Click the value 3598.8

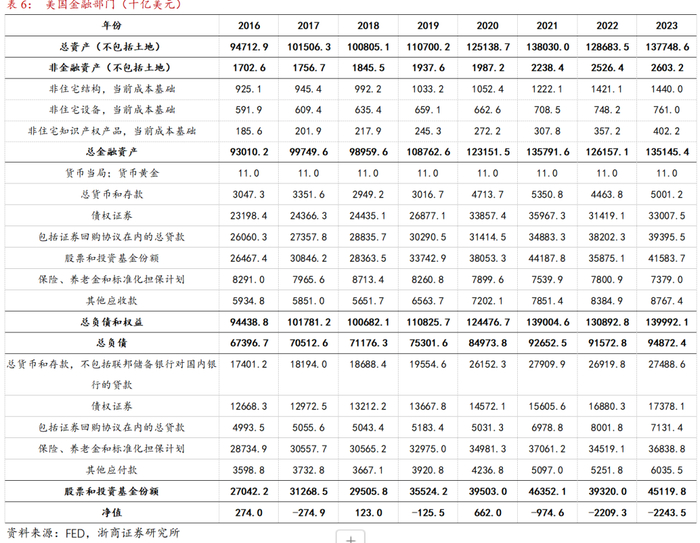pyautogui.click(x=248, y=470)
